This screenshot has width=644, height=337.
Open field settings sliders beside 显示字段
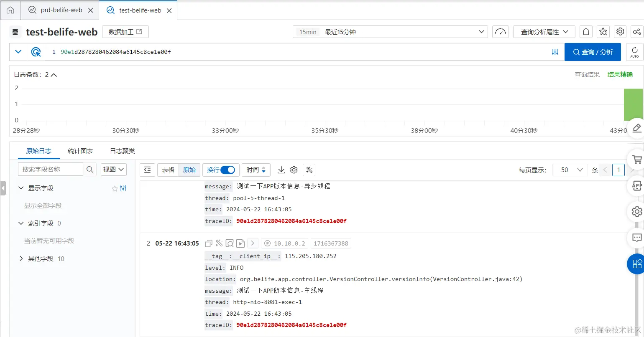click(123, 188)
